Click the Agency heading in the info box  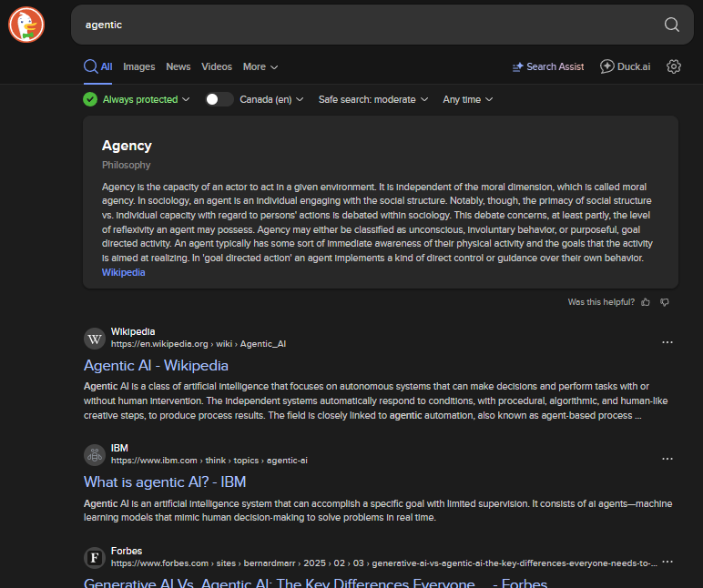click(x=127, y=146)
